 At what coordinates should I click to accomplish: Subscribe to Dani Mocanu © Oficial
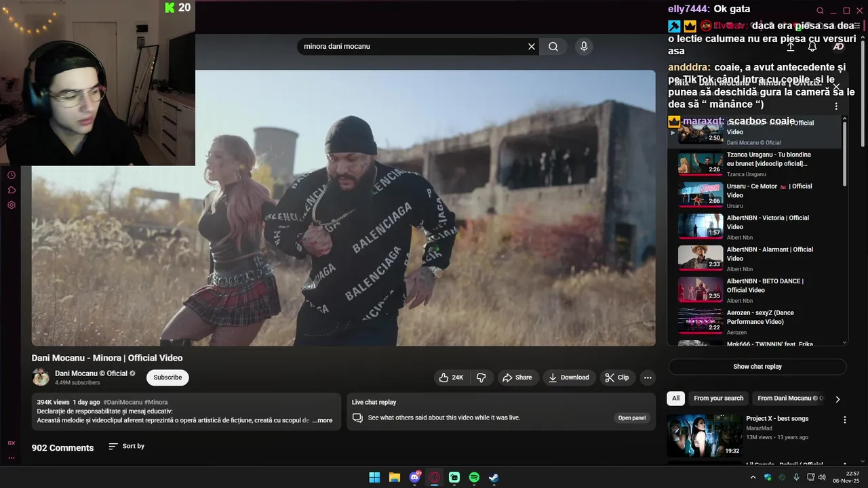pyautogui.click(x=167, y=378)
